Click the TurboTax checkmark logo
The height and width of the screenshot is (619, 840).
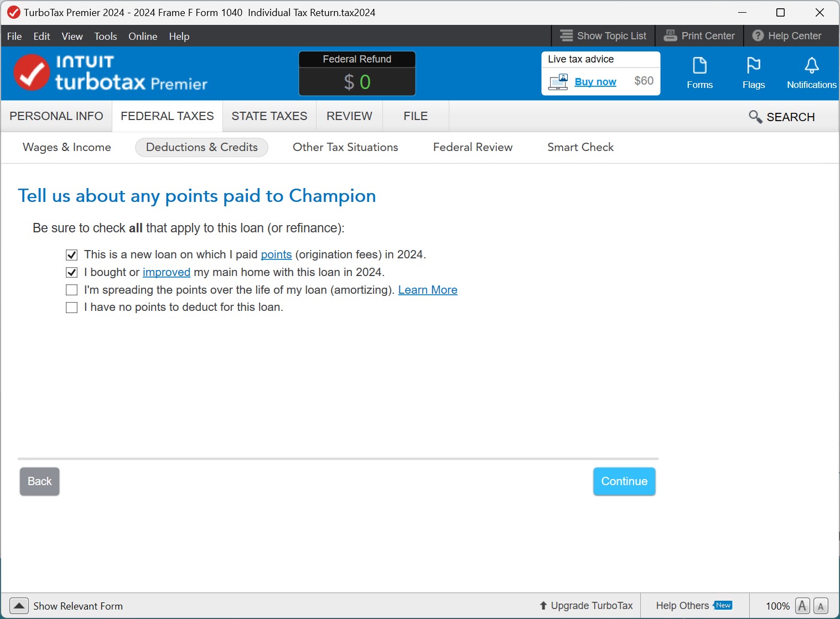pyautogui.click(x=32, y=72)
